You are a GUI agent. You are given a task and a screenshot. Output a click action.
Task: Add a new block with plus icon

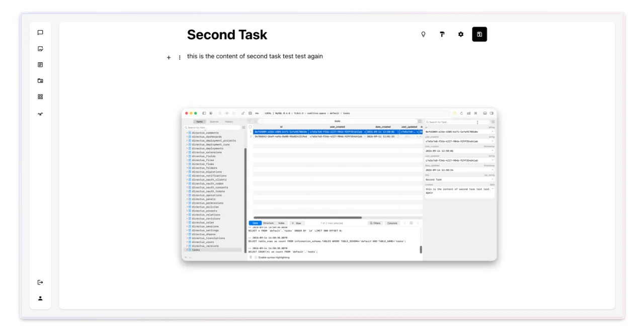pos(169,57)
